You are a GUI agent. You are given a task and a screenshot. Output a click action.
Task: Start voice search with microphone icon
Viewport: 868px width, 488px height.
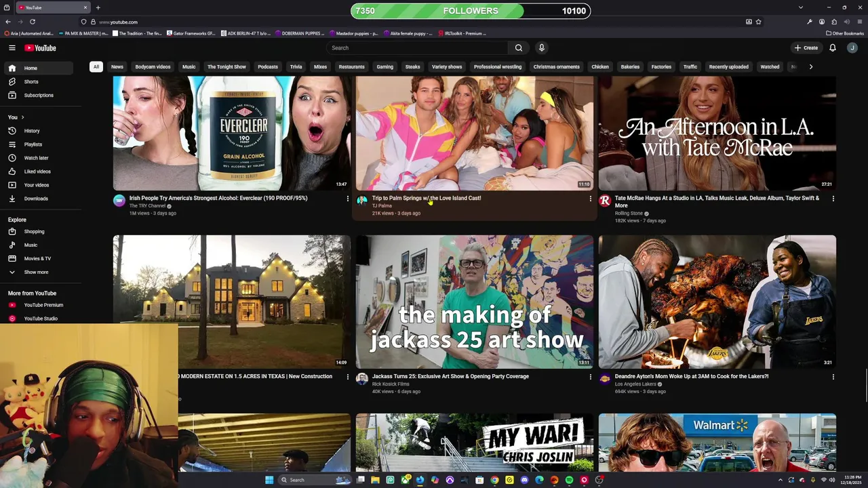click(541, 47)
